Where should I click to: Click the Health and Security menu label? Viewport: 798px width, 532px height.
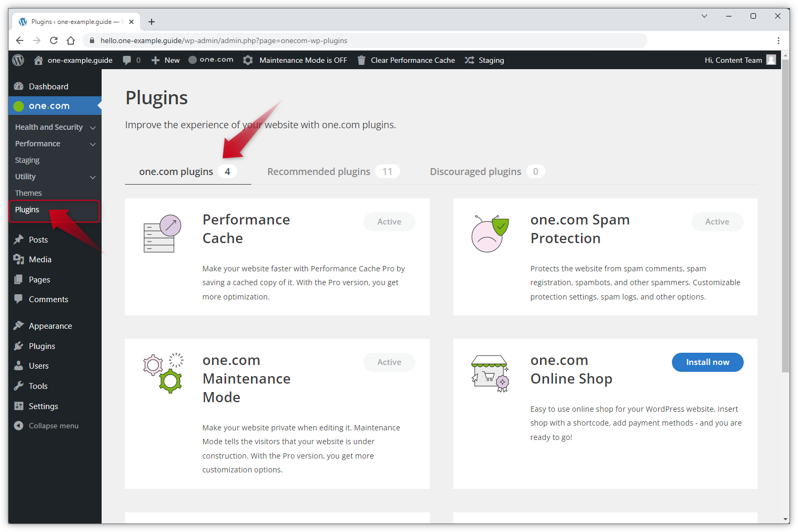tap(49, 127)
